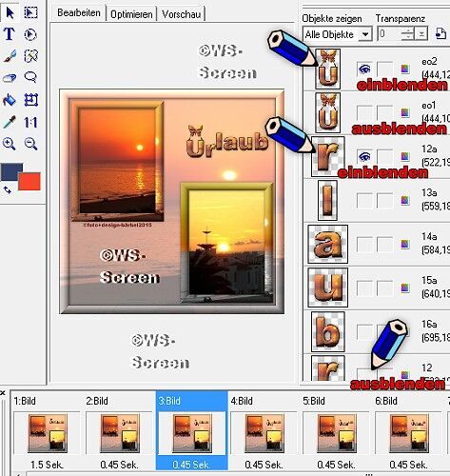The image size is (450, 476).
Task: Decrease the Transparenz value with down arrow
Action: click(x=408, y=37)
